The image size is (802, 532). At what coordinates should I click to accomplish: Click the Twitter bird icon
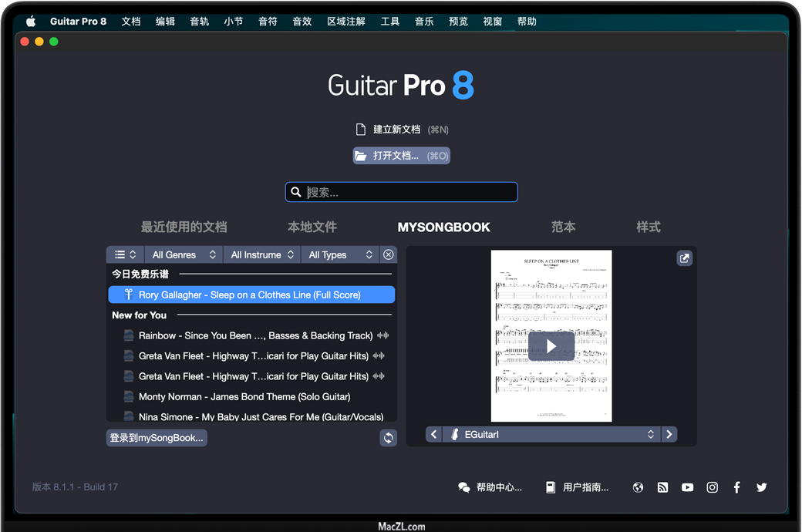[761, 487]
